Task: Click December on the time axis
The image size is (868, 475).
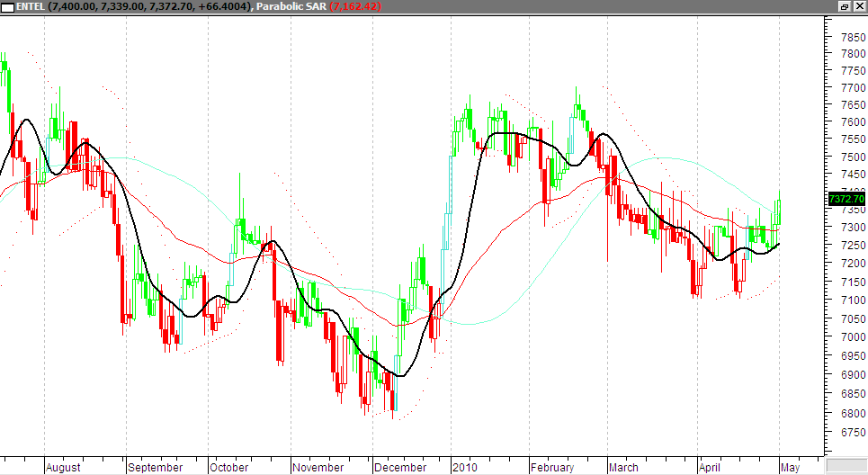Action: point(400,468)
